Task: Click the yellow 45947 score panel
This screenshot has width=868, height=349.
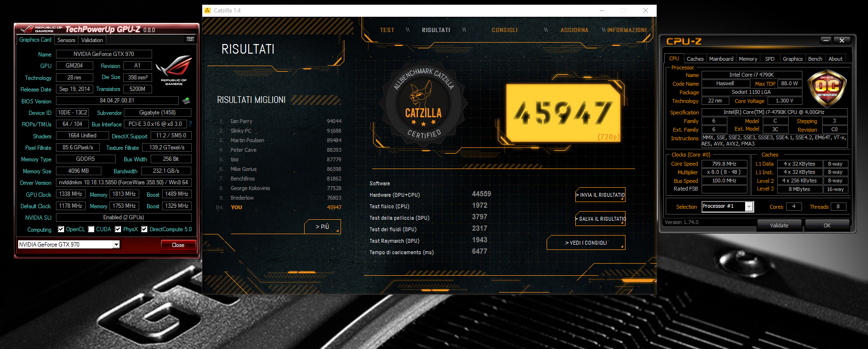Action: click(x=563, y=113)
